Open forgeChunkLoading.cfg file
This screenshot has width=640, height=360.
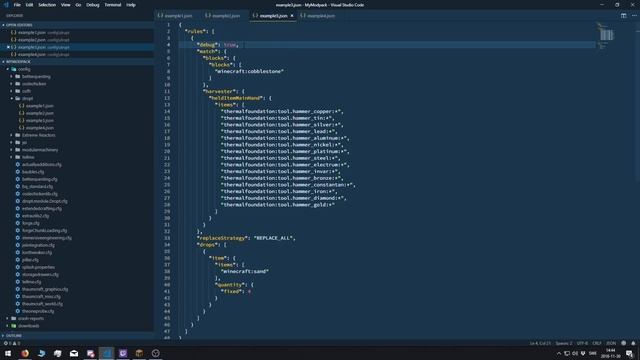coord(44,231)
